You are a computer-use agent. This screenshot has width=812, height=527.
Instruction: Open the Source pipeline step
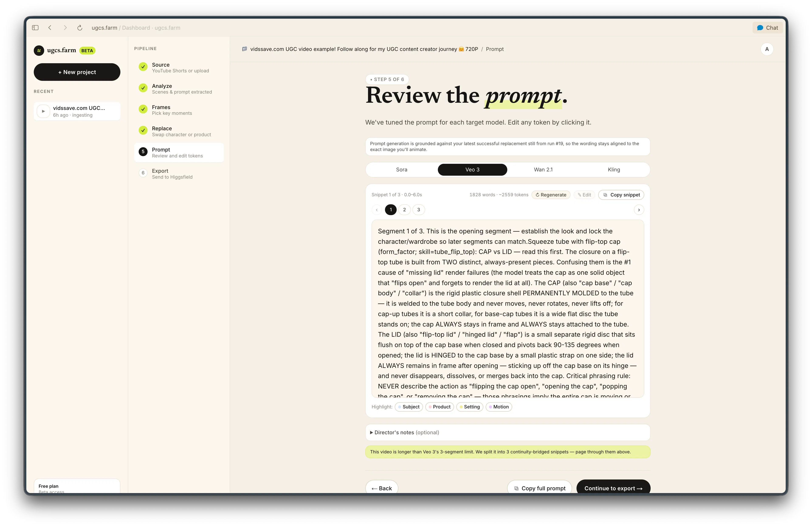[x=179, y=67]
